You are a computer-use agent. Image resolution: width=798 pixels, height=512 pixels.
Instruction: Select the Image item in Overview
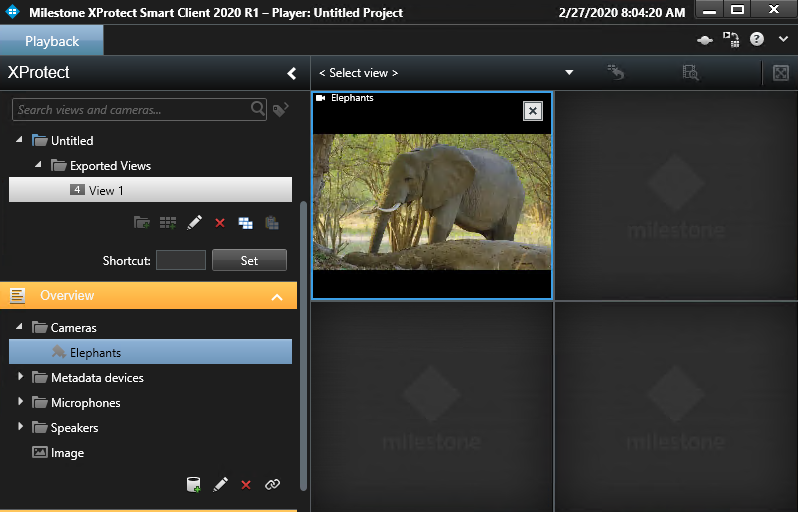tap(58, 452)
